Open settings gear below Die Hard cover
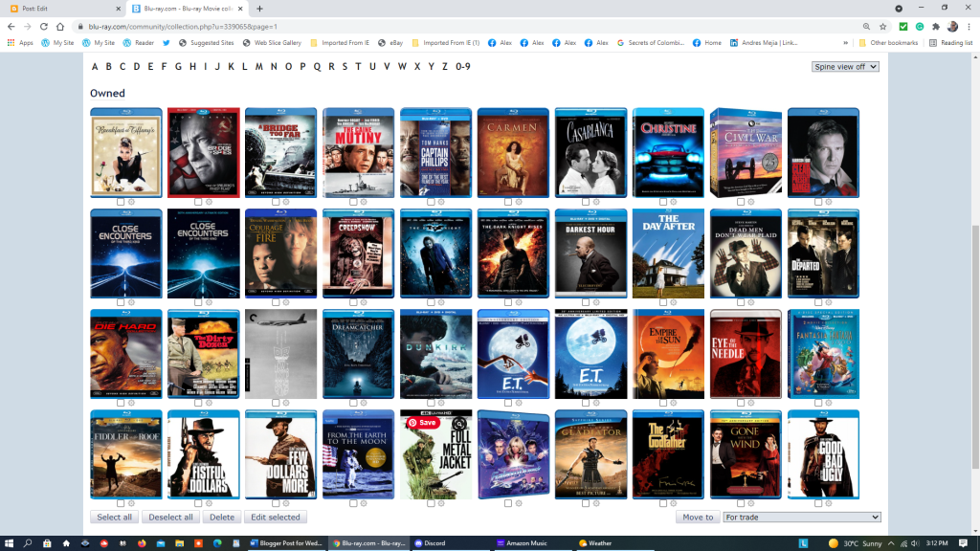 [x=131, y=402]
